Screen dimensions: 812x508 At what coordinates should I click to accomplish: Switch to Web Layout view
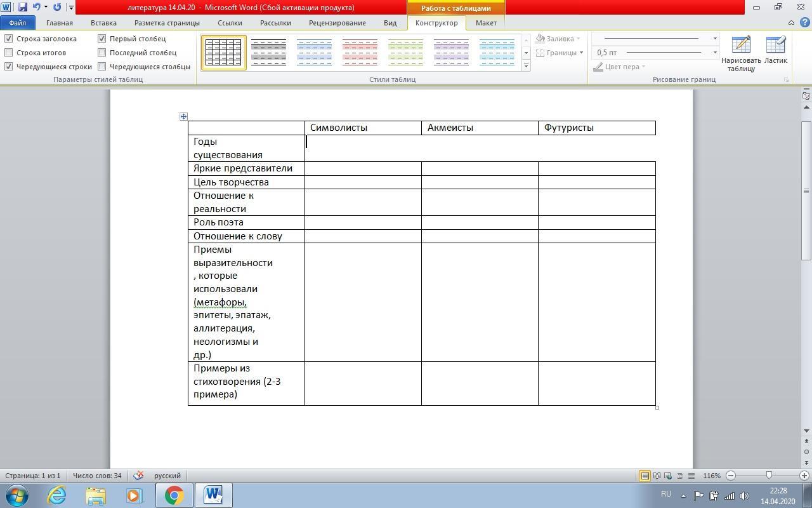coord(669,476)
